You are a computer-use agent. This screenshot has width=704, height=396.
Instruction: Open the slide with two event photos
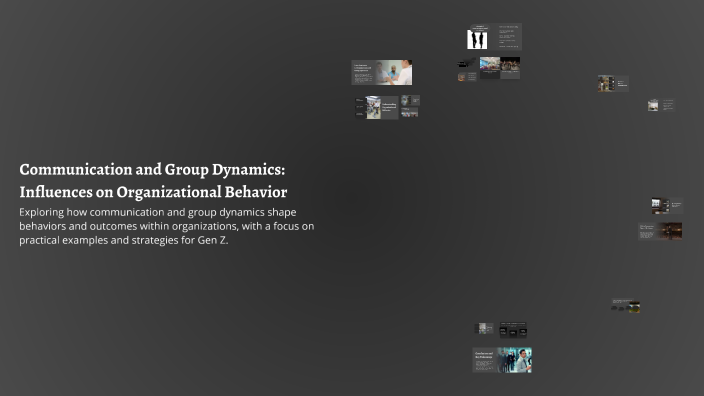click(500, 68)
